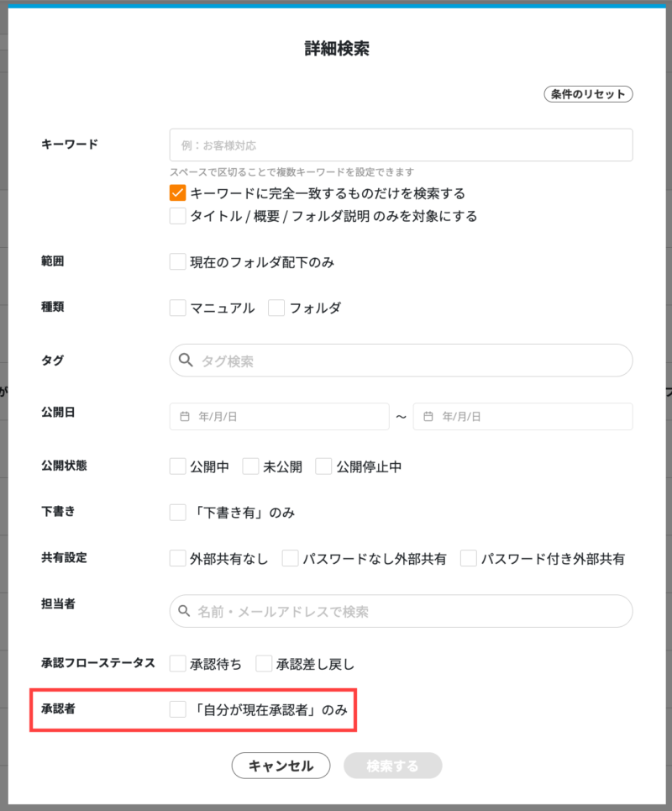Open the calendar icon for the end publish date
The height and width of the screenshot is (811, 672).
[429, 416]
